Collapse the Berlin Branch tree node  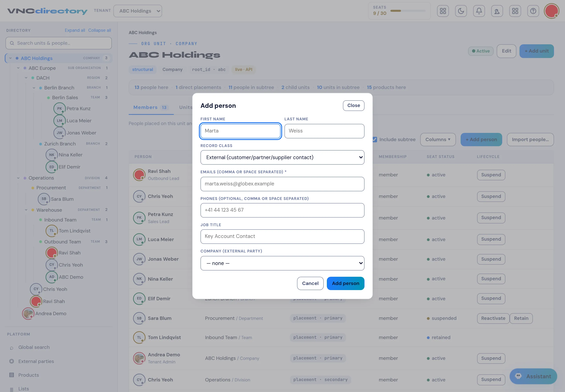click(x=34, y=88)
